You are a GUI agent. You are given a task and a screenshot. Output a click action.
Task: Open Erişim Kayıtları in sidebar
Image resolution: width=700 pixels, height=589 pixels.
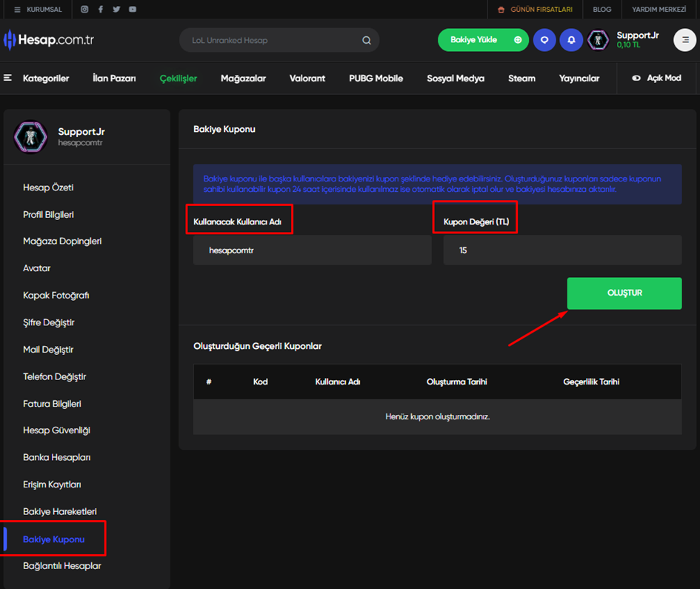[52, 485]
